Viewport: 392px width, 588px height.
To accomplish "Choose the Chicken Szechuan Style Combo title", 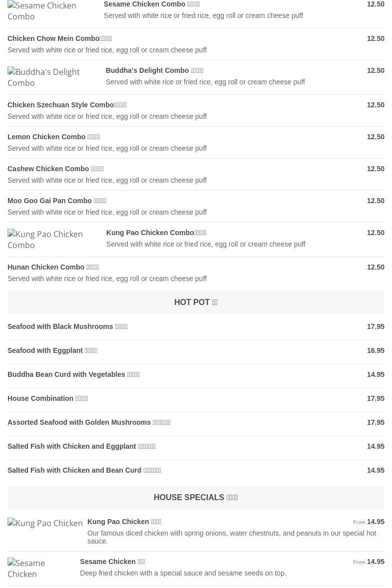I will point(67,105).
